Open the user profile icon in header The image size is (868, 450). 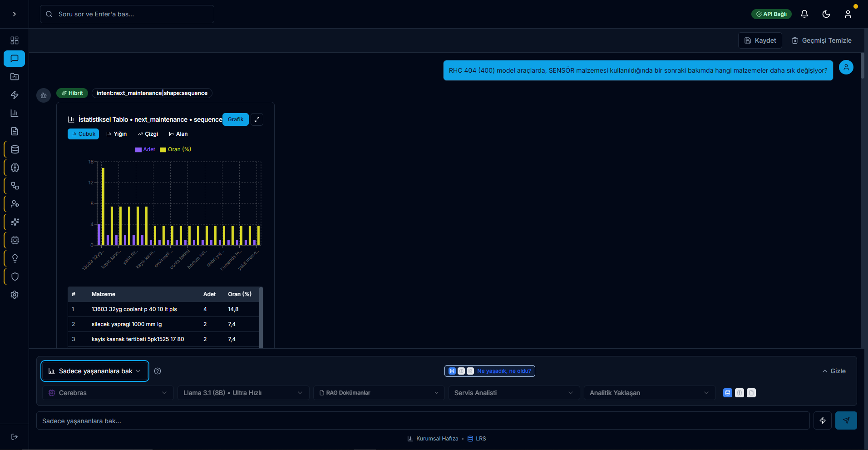click(848, 14)
